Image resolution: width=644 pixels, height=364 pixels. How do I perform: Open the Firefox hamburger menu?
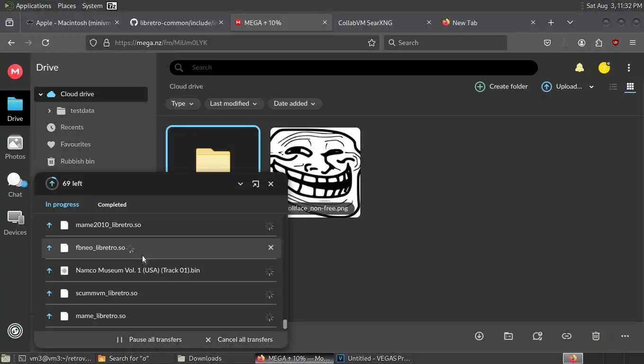tap(633, 43)
